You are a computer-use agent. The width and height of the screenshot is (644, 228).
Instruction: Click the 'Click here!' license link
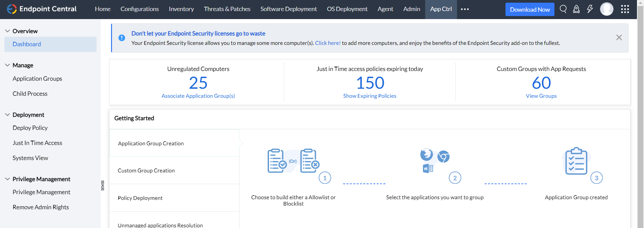click(328, 43)
